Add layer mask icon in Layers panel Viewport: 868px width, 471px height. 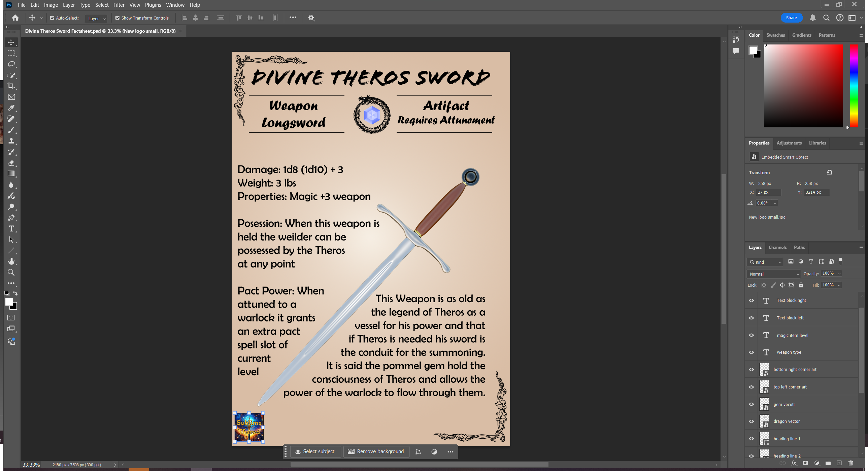[x=805, y=463]
